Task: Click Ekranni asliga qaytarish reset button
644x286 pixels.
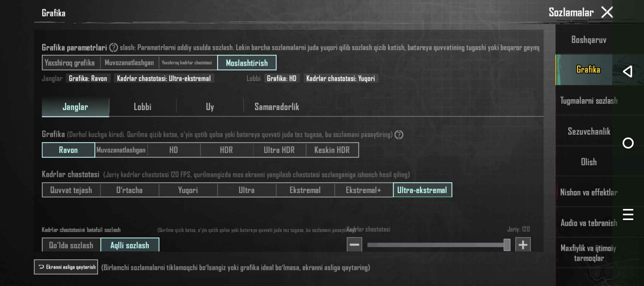Action: pyautogui.click(x=66, y=267)
